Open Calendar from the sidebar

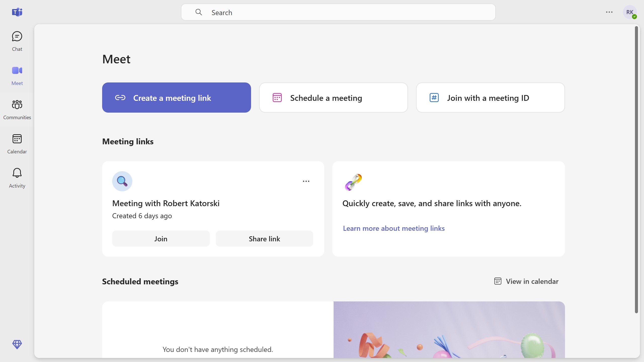point(17,144)
